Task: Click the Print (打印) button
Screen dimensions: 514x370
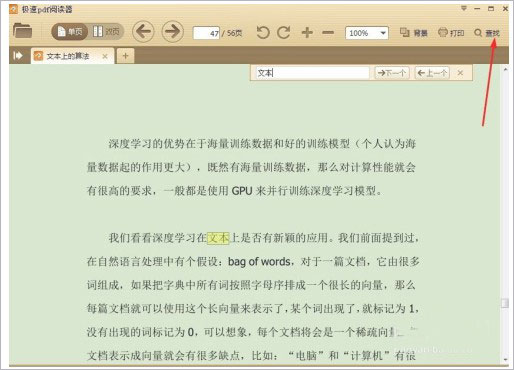Action: tap(451, 33)
